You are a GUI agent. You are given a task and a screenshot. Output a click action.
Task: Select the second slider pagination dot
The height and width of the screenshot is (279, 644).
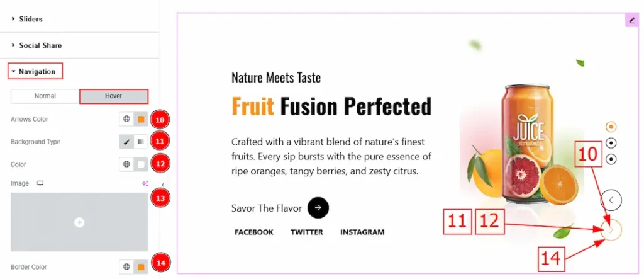(611, 143)
